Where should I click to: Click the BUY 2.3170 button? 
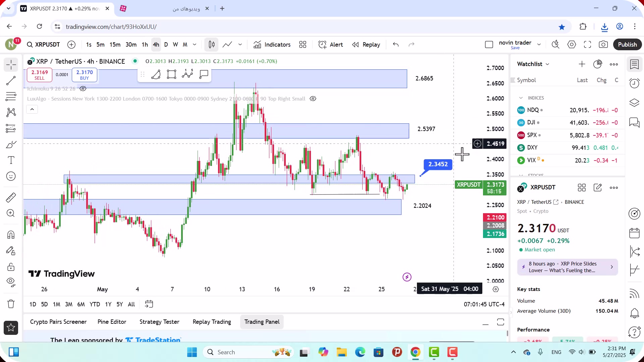(85, 75)
